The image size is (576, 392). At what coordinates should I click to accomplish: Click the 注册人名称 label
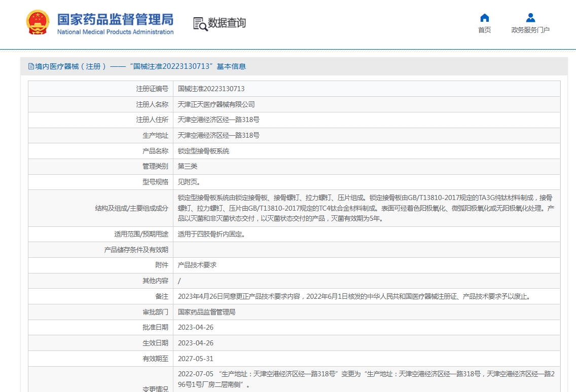(152, 105)
